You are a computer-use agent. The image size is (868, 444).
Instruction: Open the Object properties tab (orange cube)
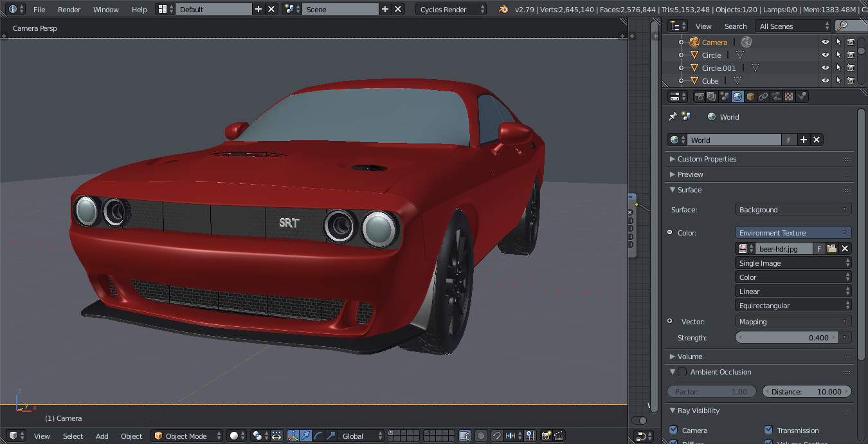(x=750, y=97)
